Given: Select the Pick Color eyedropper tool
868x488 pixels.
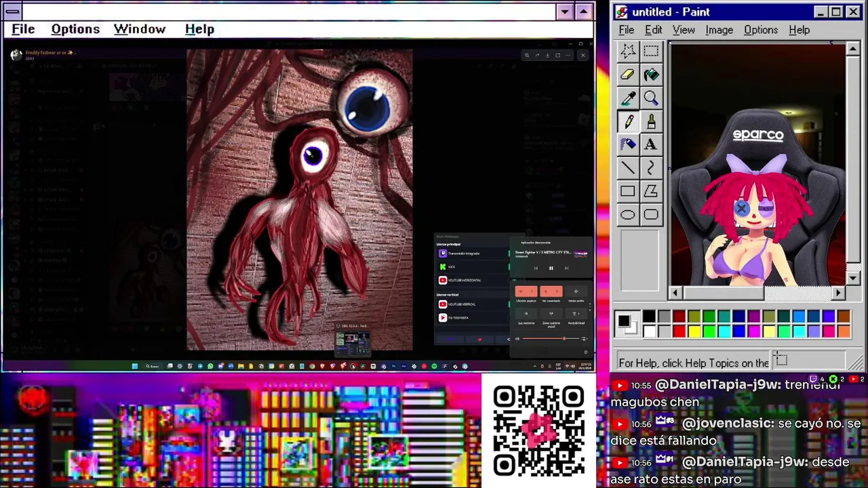Looking at the screenshot, I should click(x=628, y=98).
